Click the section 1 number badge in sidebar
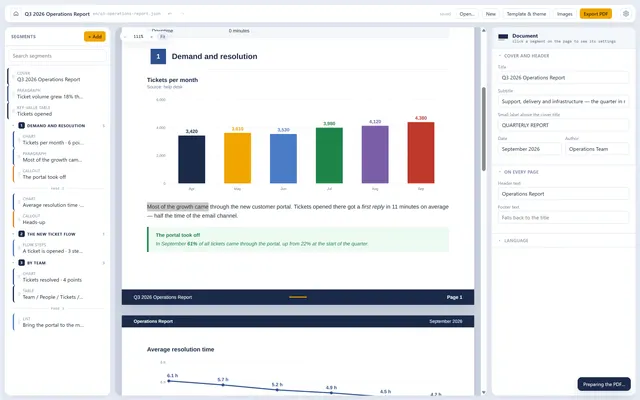640x400 pixels. tap(22, 125)
